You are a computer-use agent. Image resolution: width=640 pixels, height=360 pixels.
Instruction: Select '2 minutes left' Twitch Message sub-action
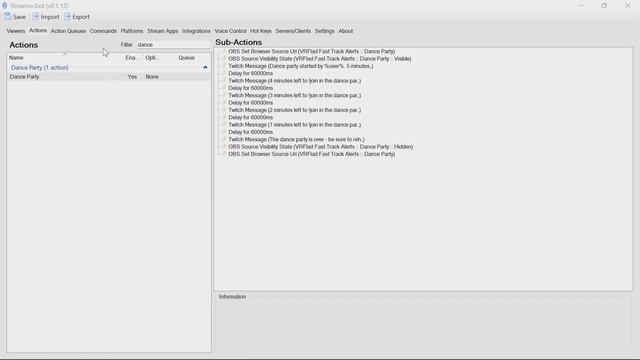click(294, 110)
